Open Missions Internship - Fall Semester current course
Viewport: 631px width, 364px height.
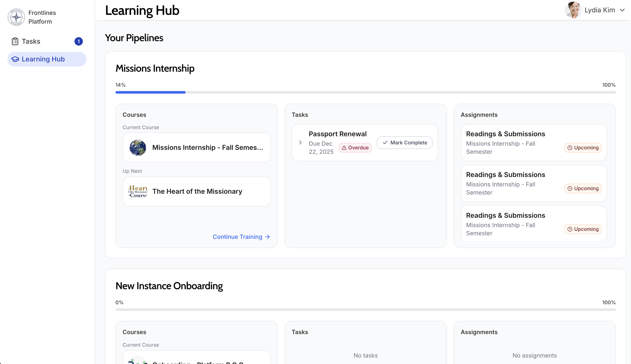tap(197, 147)
